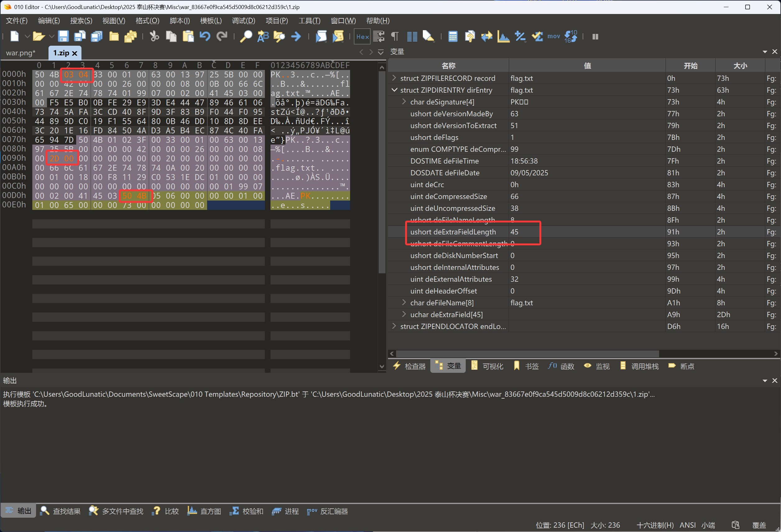Close the 1.zip tab

[75, 53]
